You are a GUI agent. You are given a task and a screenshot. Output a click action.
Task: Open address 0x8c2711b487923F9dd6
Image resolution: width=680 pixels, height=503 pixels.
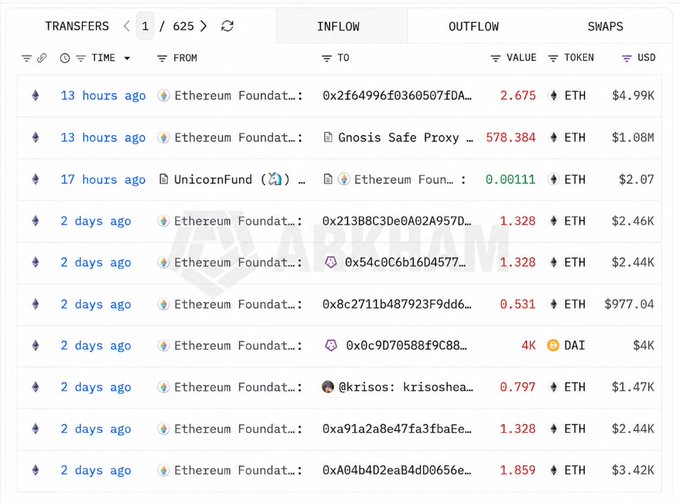coord(396,304)
